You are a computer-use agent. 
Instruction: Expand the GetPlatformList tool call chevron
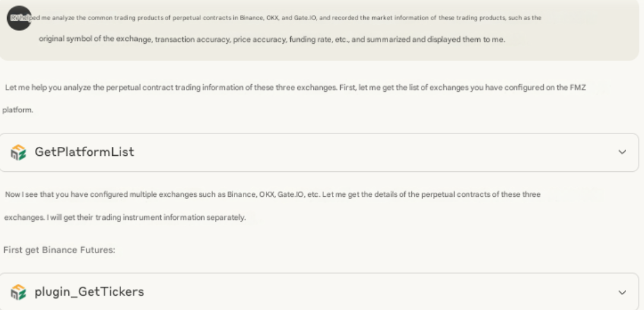pos(622,152)
